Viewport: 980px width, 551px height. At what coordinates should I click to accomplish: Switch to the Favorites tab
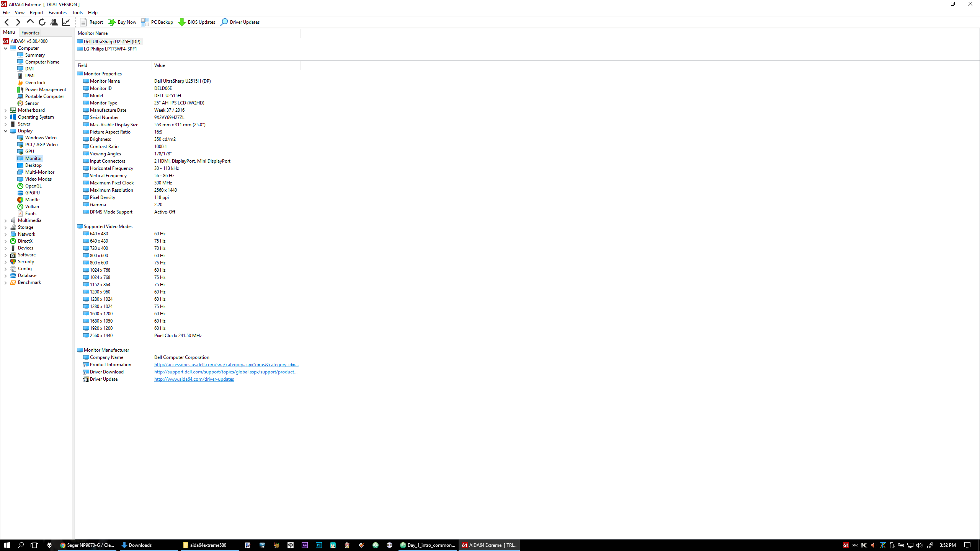[30, 33]
